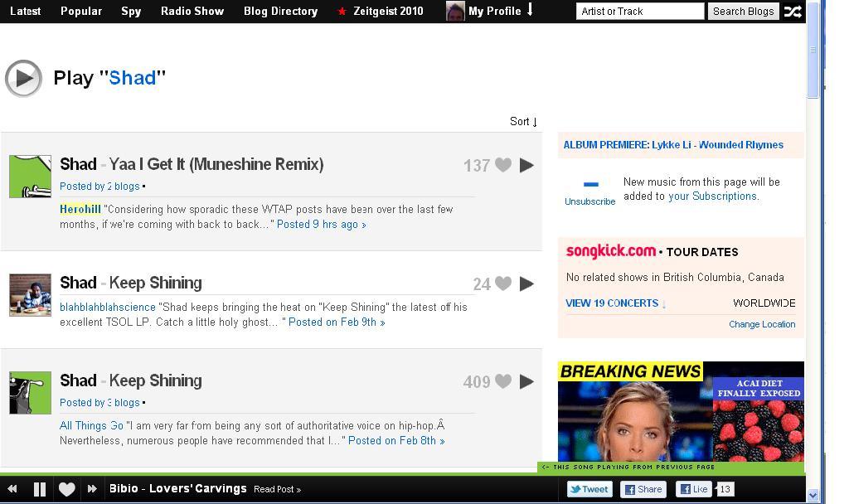Viewport: 849px width, 504px height.
Task: Open the Blog Directory
Action: click(280, 11)
